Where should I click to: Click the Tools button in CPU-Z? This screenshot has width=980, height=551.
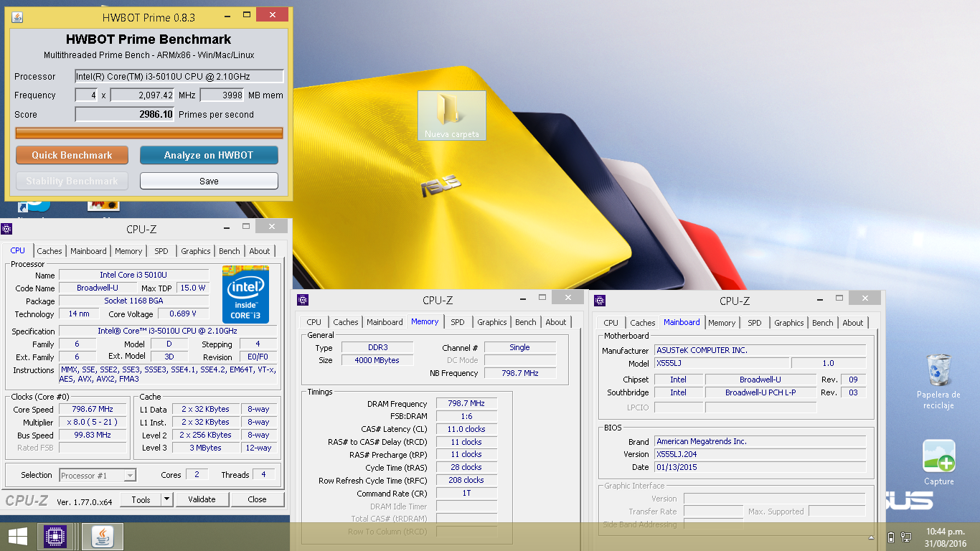(x=141, y=499)
